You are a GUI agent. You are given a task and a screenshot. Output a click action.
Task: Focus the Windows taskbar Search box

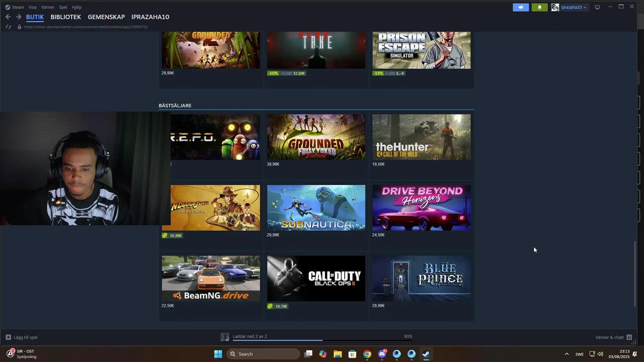263,354
